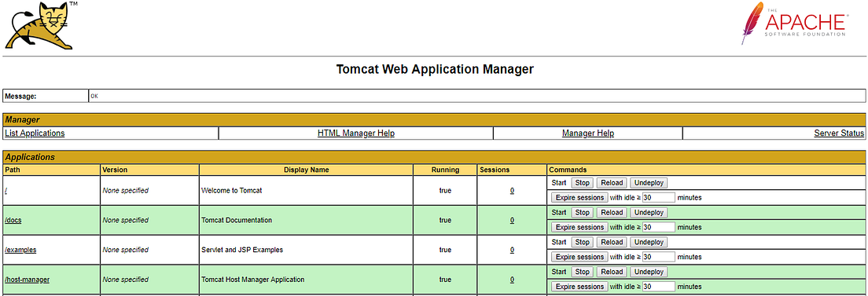Expire sessions for Servlet and JSP Examples
Image resolution: width=868 pixels, height=296 pixels.
point(579,258)
